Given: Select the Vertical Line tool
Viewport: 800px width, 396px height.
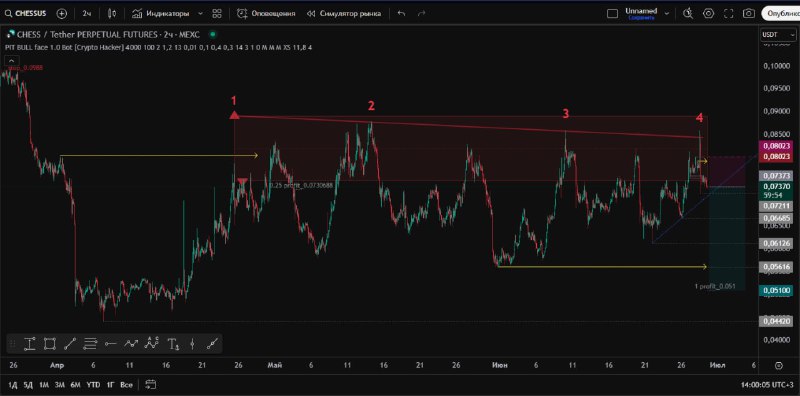Looking at the screenshot, I should pyautogui.click(x=192, y=344).
